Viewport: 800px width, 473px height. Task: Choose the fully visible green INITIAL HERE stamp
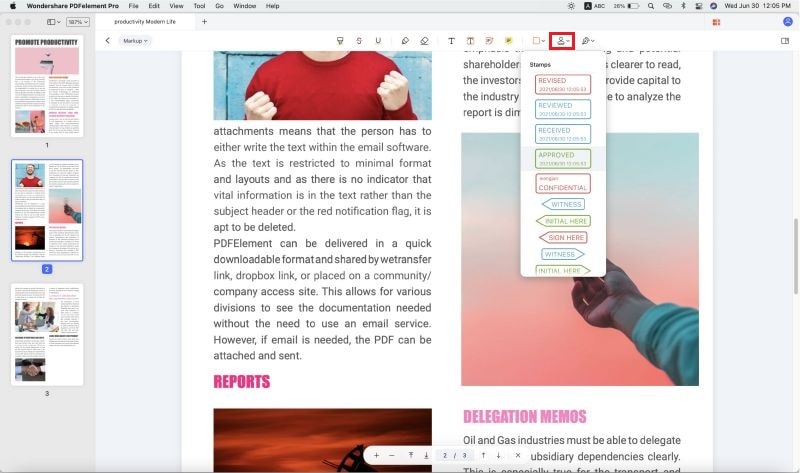coord(563,221)
